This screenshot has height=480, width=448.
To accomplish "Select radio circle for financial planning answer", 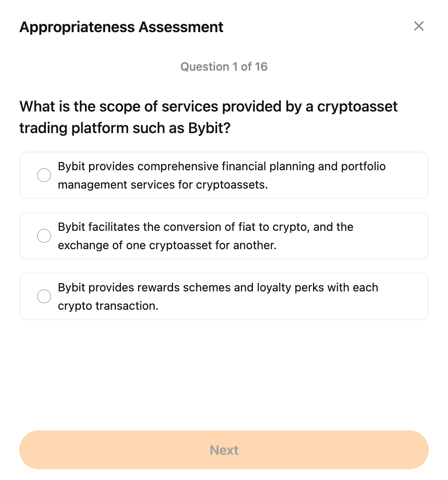I will (44, 175).
